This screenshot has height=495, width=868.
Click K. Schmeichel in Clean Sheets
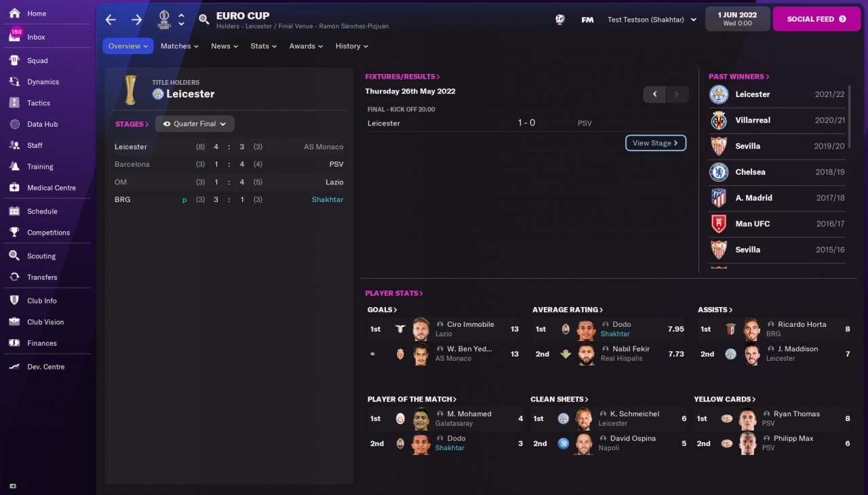coord(635,414)
